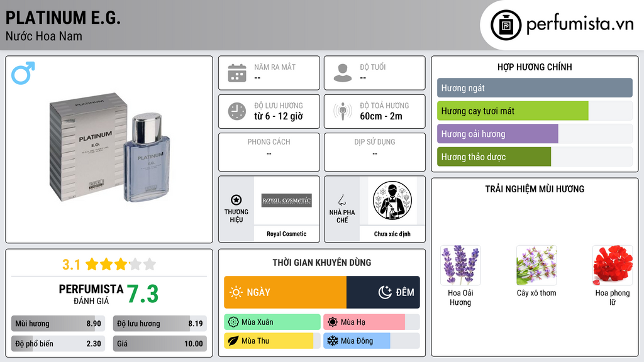Click the last grey rating star
This screenshot has width=644, height=362.
(150, 264)
